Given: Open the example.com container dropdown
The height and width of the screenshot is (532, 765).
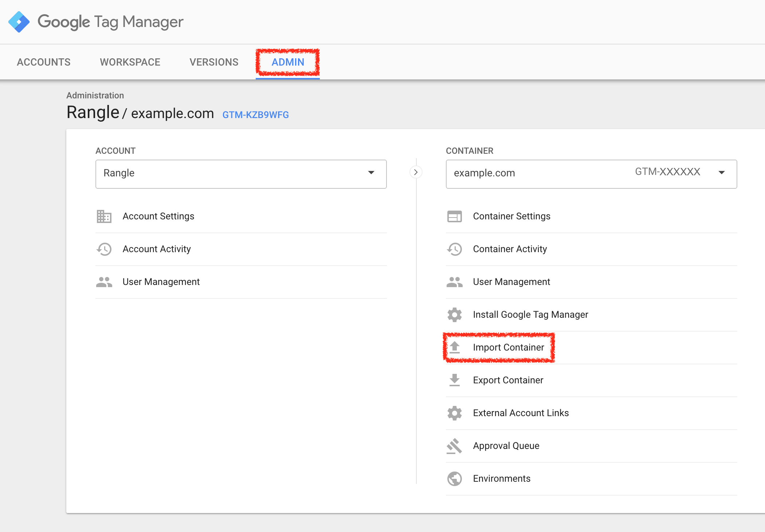Looking at the screenshot, I should coord(592,174).
